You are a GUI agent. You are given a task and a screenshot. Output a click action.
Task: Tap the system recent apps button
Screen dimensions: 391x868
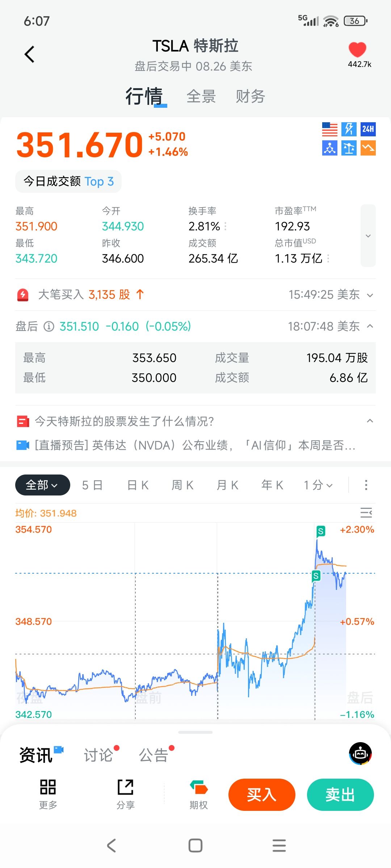pos(279,846)
